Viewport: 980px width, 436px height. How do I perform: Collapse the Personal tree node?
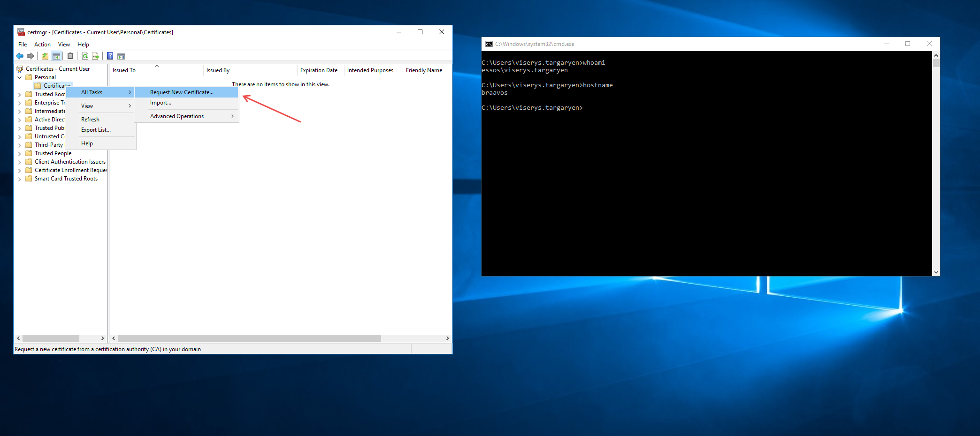[20, 77]
